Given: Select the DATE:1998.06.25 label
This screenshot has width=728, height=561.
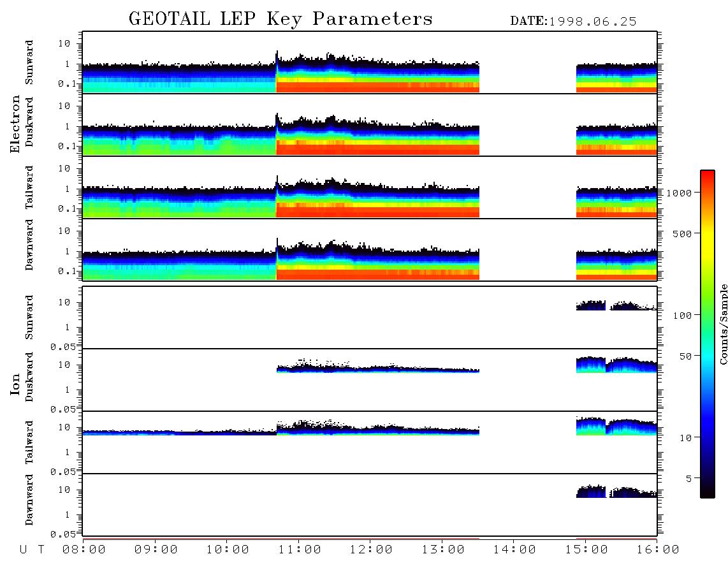Looking at the screenshot, I should pos(573,22).
